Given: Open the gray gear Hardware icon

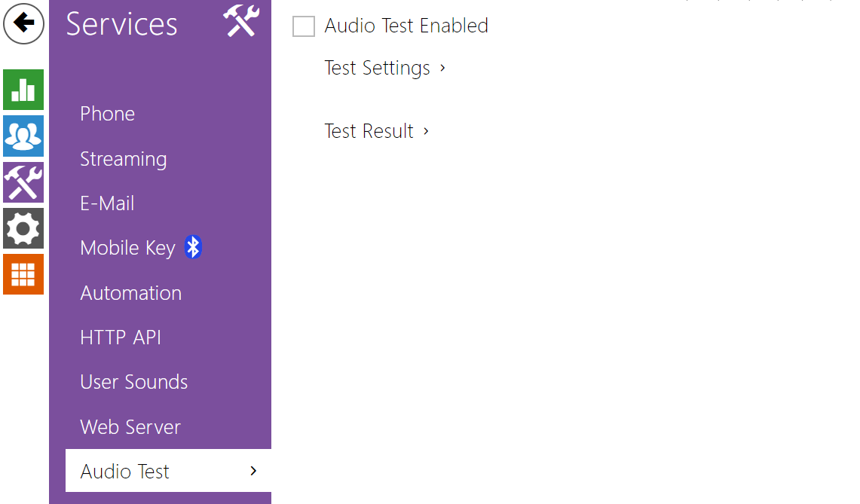Looking at the screenshot, I should [x=23, y=228].
